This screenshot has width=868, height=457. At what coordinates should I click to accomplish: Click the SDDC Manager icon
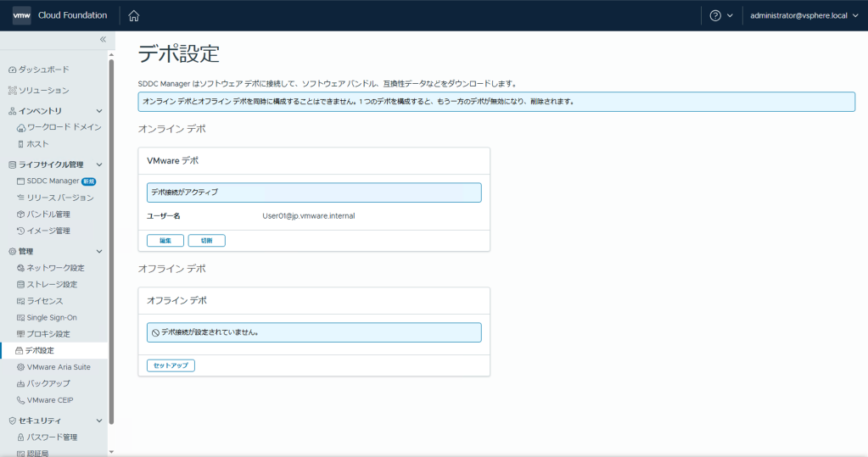point(20,181)
